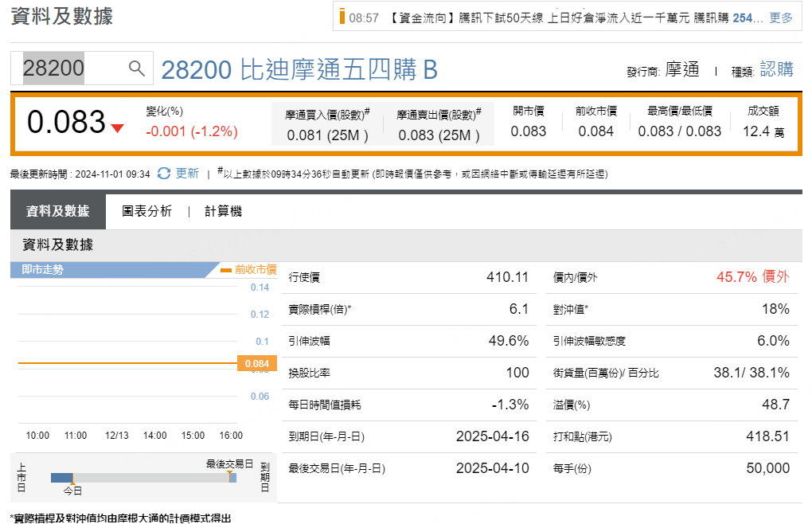Viewport: 812px width, 524px height.
Task: Click the 開市價 value 0.083
Action: pos(529,131)
